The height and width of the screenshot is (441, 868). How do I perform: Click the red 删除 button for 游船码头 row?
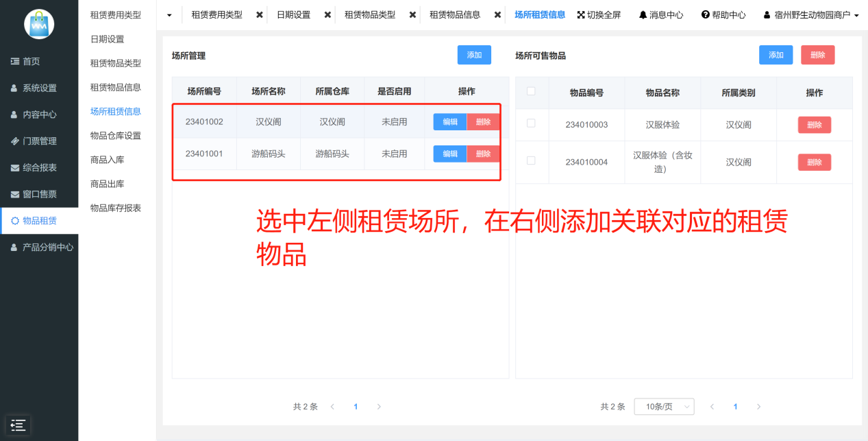(x=483, y=154)
